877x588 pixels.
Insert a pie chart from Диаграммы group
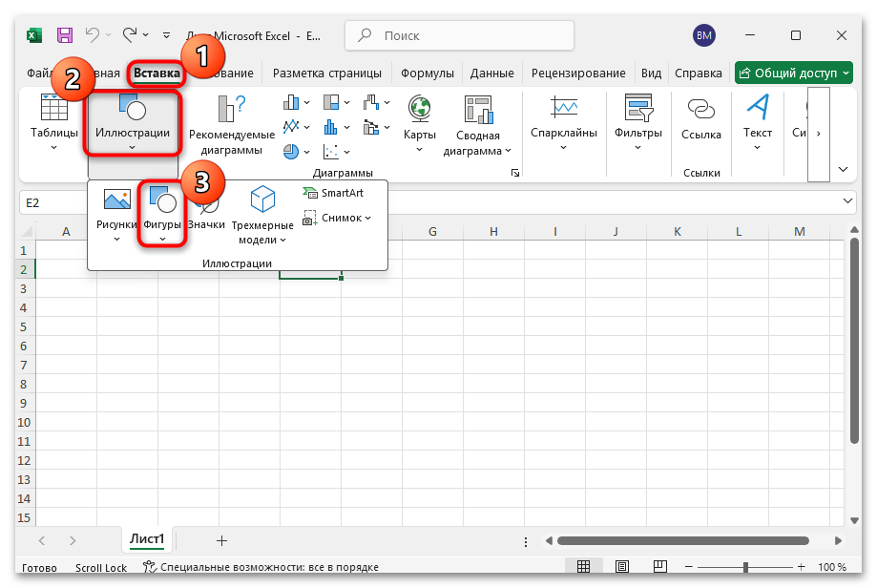(292, 151)
